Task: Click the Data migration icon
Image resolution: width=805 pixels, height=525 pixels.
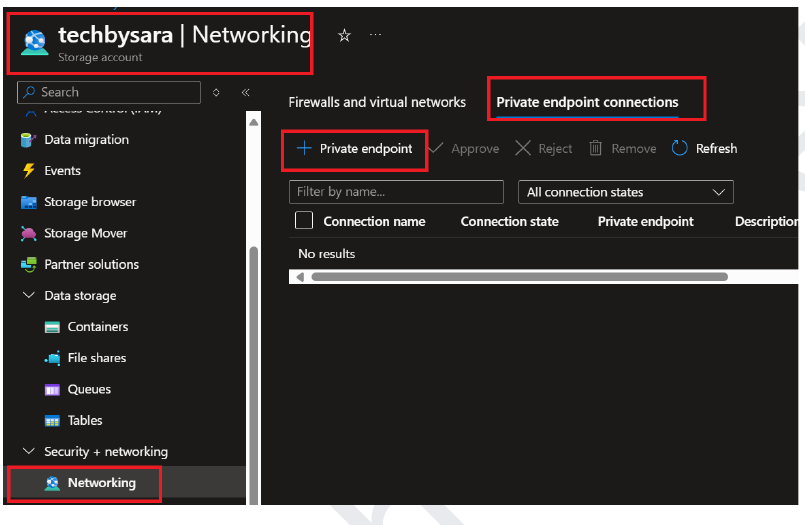Action: (28, 140)
